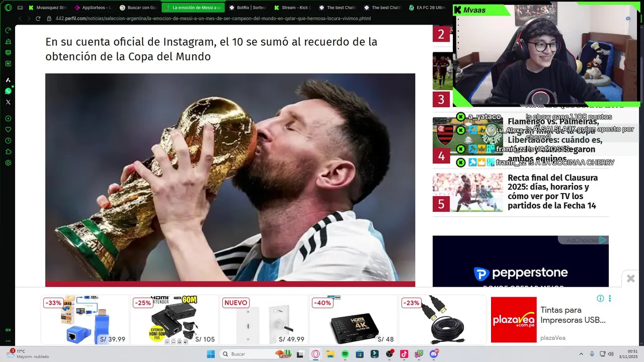Click the Clausura 2025 match thumbnail
The width and height of the screenshot is (644, 362).
tap(468, 193)
